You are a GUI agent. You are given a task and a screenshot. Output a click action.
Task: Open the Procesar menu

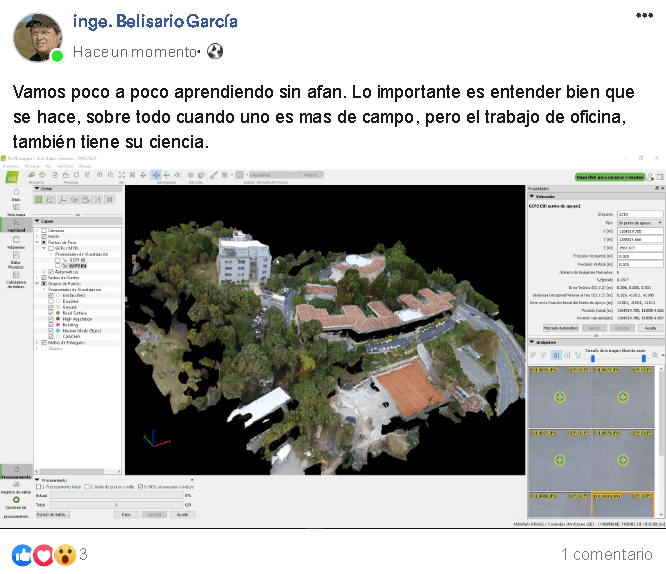32,166
